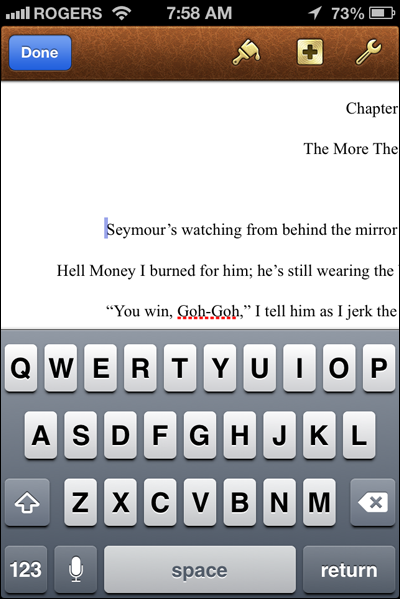The width and height of the screenshot is (400, 599).
Task: Tap the misspelled word Goh-Goh
Action: click(208, 312)
